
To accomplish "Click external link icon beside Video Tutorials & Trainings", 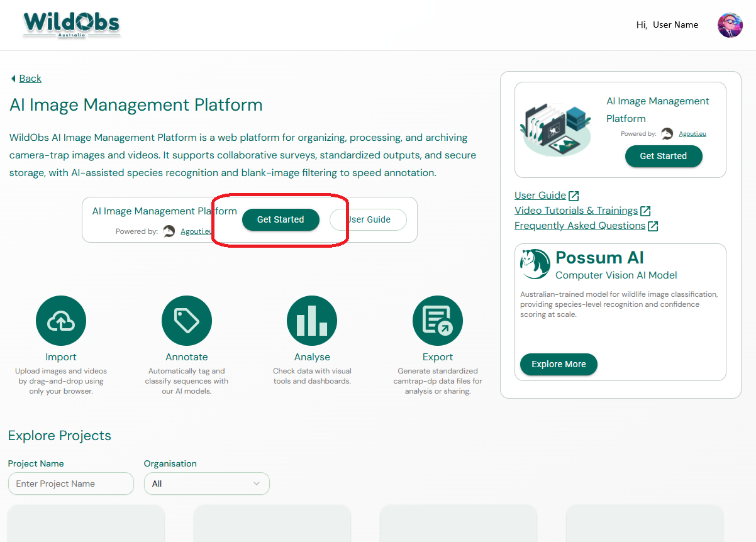I will (x=645, y=211).
